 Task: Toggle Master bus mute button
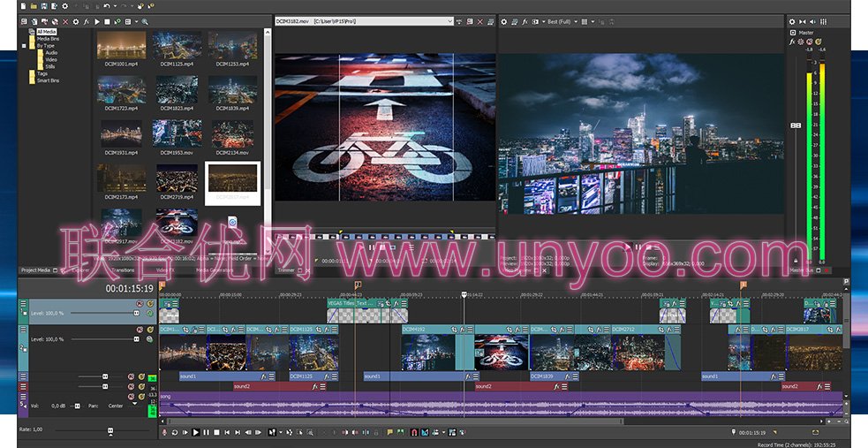pos(810,42)
